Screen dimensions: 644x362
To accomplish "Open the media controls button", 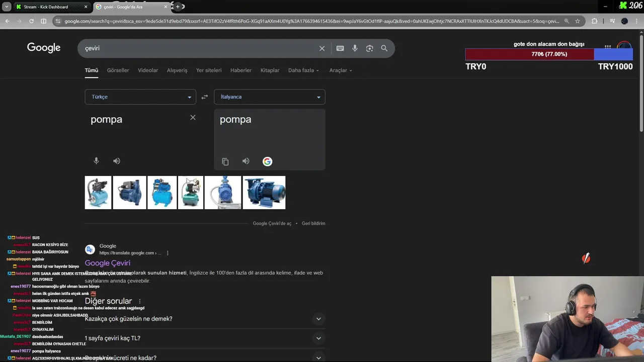I will (x=612, y=21).
